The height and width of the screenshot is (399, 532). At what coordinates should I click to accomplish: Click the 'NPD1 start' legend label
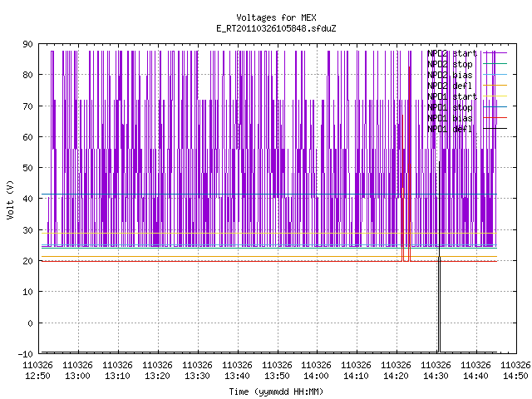coord(452,96)
